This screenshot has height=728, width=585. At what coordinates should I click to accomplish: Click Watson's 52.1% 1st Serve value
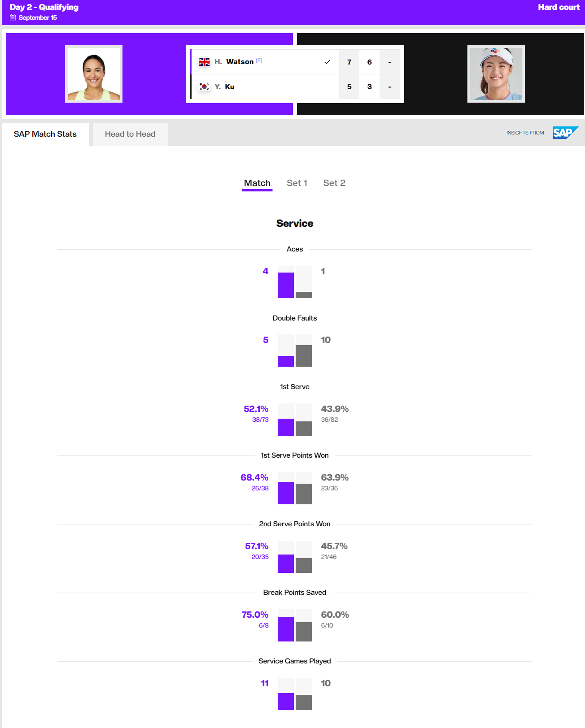tap(256, 409)
